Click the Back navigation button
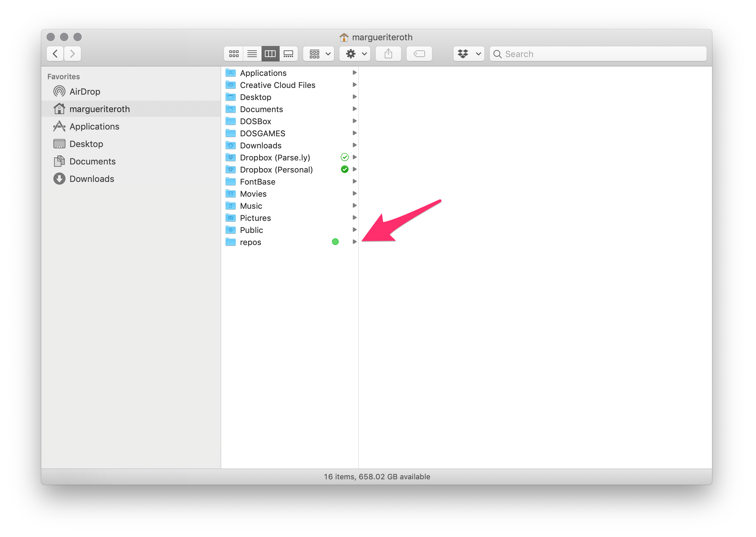 pos(55,54)
